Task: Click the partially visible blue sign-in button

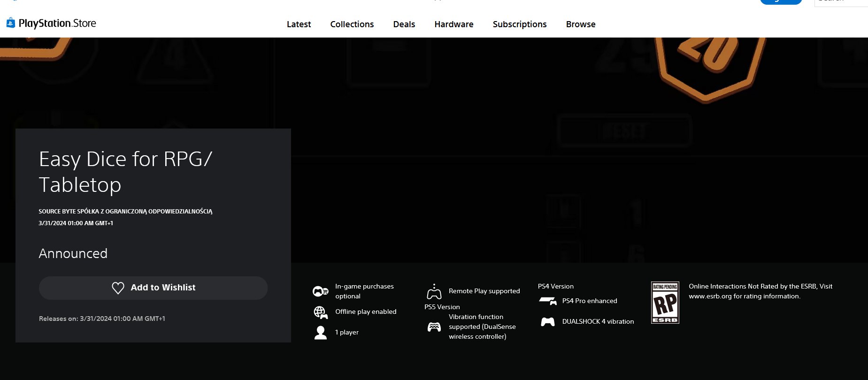Action: click(x=781, y=2)
